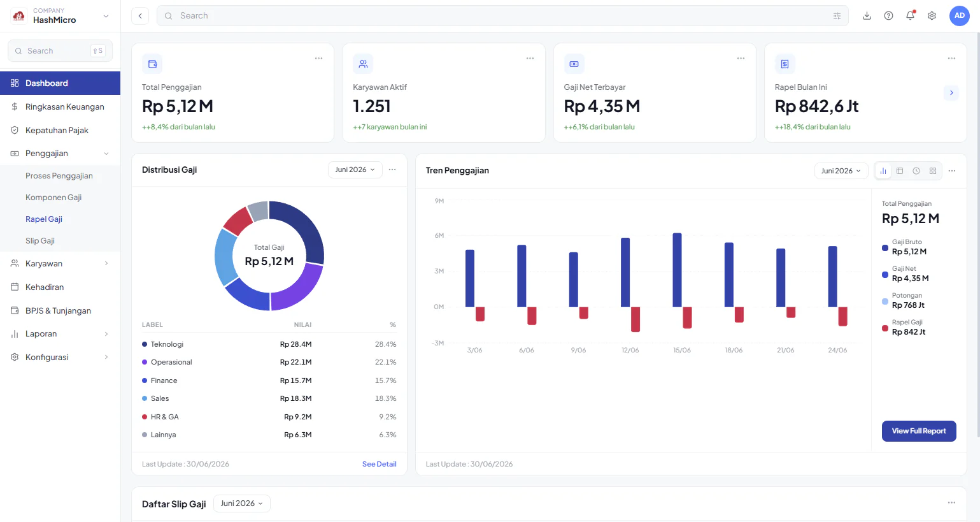Image resolution: width=980 pixels, height=522 pixels.
Task: Click the wallet icon on Total Penggajian card
Action: tap(152, 64)
